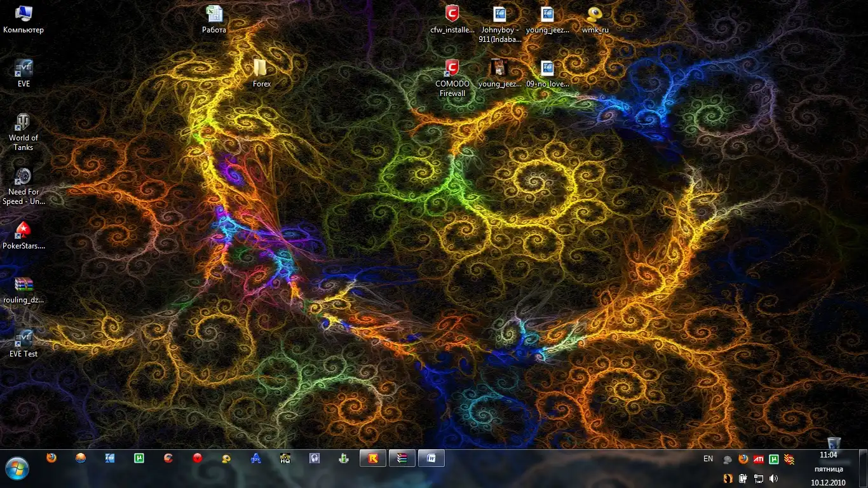Click the Show Desktop strip beside clock

[863, 468]
